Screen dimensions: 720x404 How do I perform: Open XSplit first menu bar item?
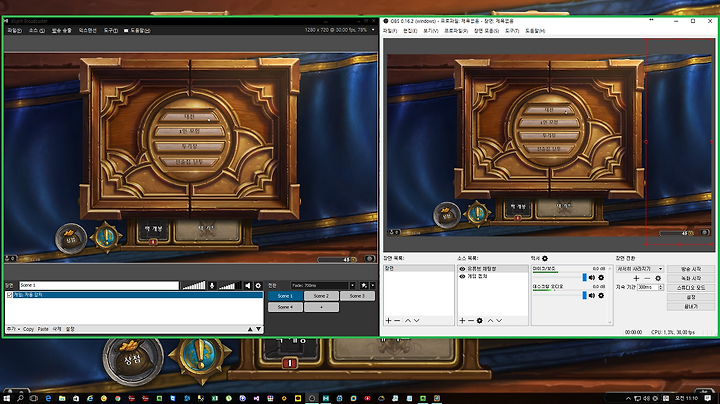tap(15, 31)
